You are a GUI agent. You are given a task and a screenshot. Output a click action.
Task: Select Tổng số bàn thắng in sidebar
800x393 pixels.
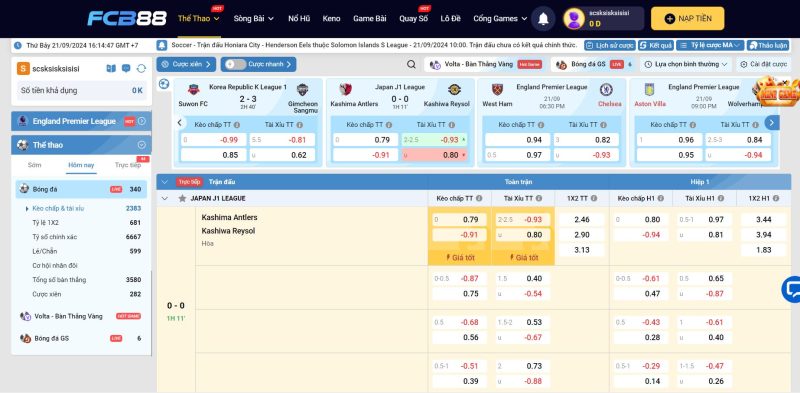(59, 280)
